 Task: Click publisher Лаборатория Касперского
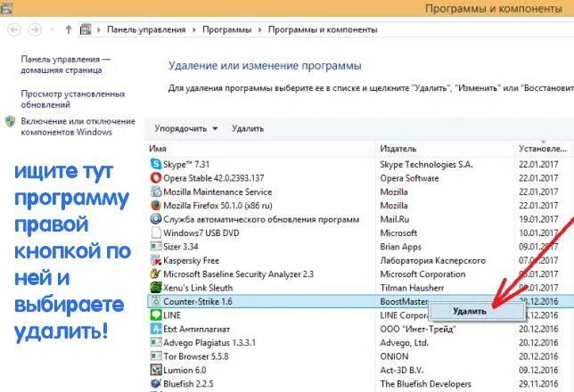[432, 261]
